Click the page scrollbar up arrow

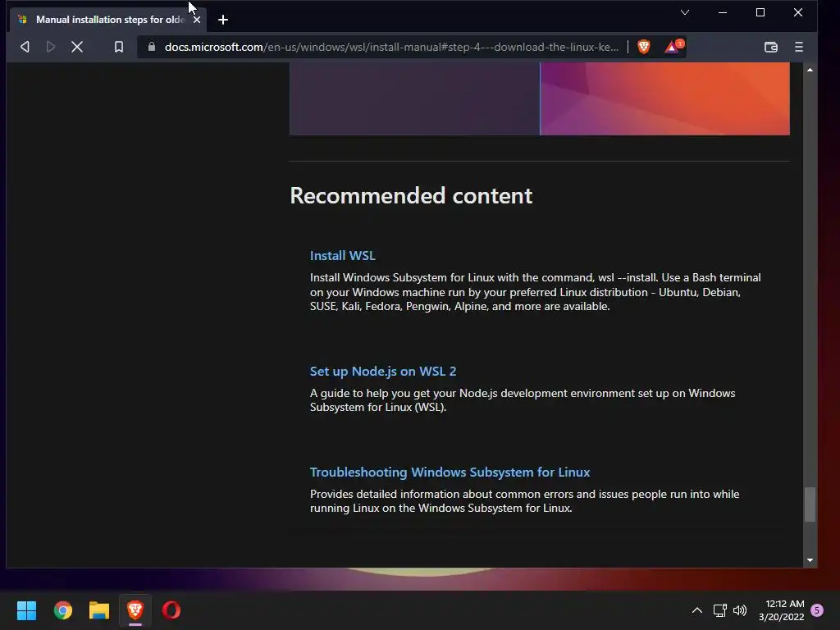click(810, 70)
